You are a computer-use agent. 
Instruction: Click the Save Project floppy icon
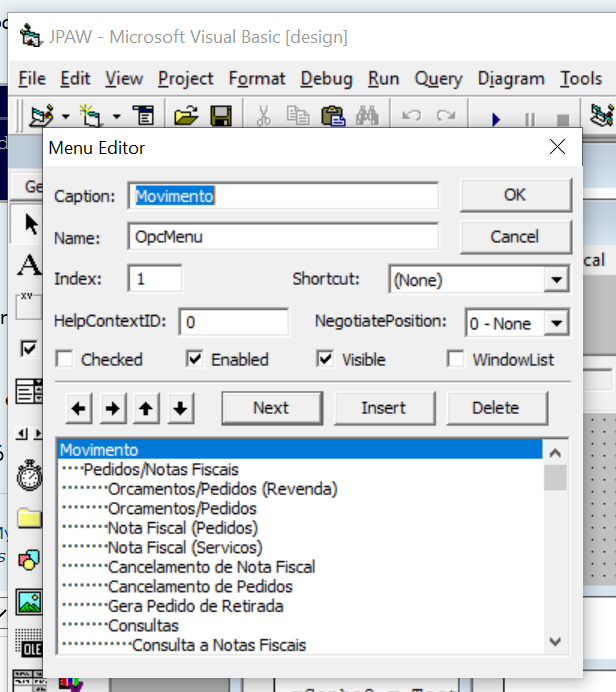(221, 116)
